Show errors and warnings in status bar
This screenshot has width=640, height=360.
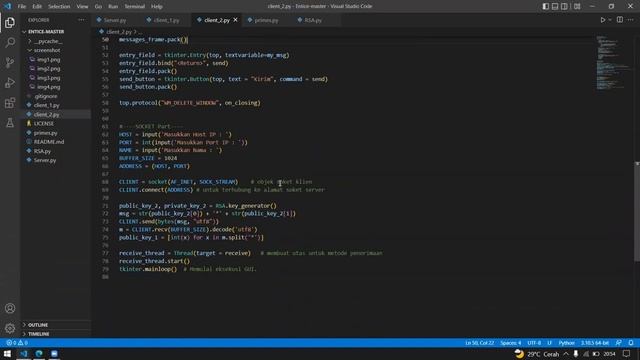(17, 342)
